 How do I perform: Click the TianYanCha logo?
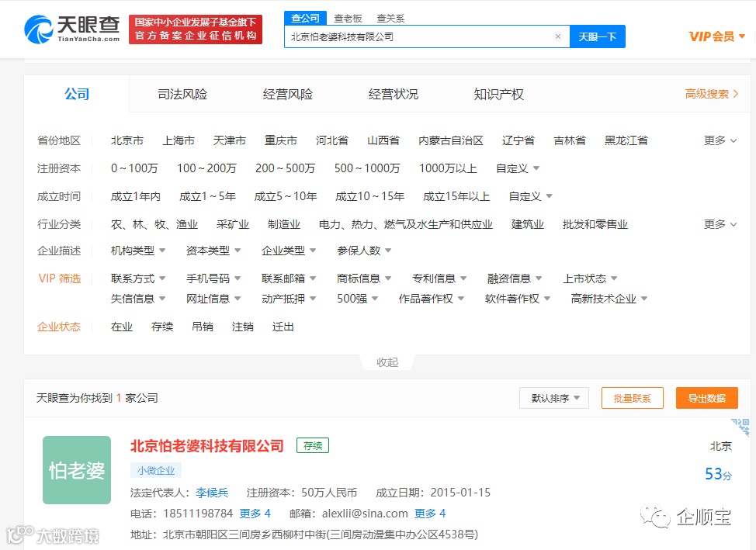[x=72, y=29]
